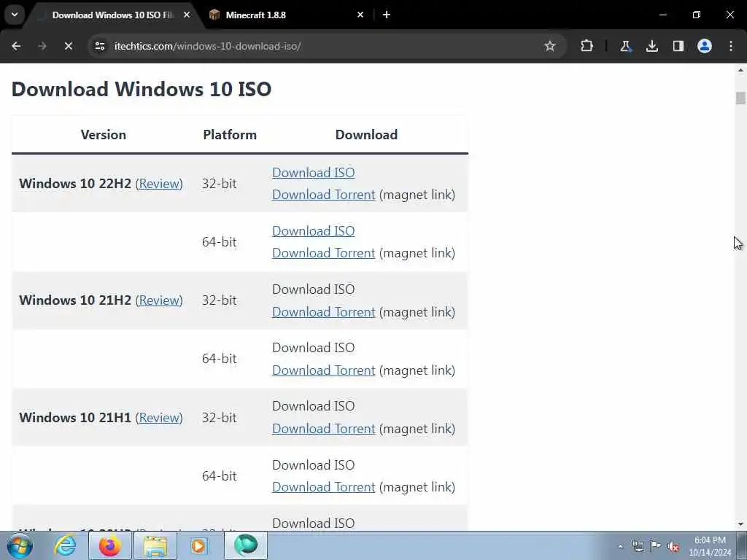Click the Download column header

[x=366, y=135]
